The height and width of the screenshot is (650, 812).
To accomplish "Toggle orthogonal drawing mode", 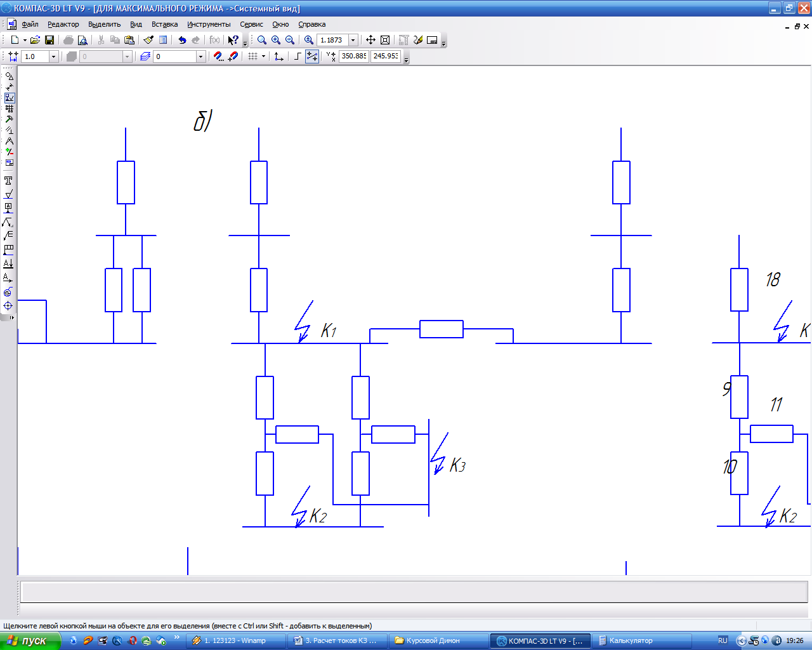I will (298, 56).
